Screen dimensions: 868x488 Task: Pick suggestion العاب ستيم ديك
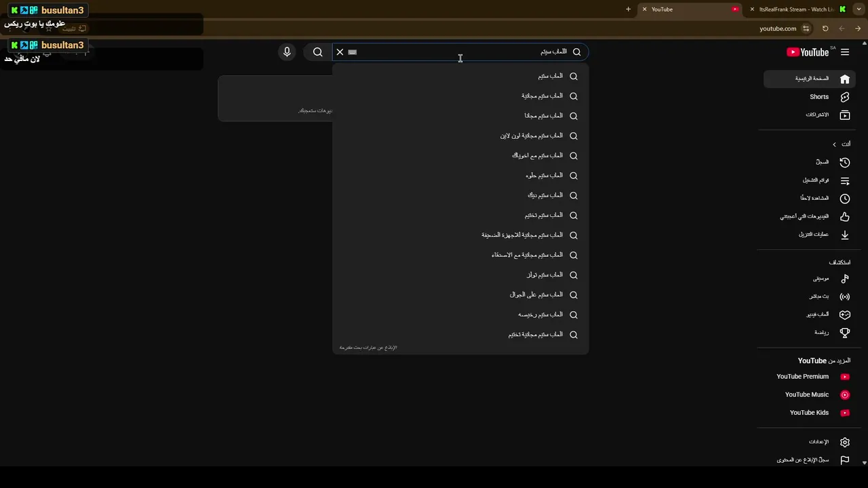(460, 195)
